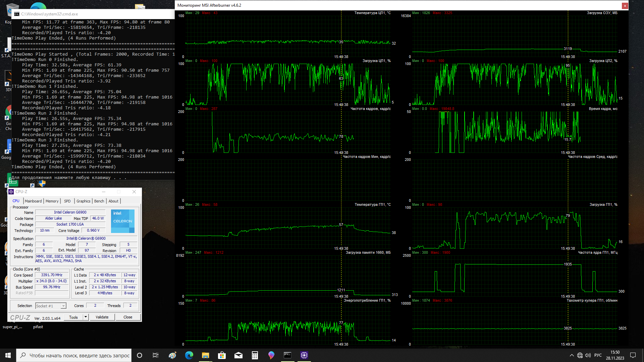Open the volume control icon
644x362 pixels.
tap(588, 355)
